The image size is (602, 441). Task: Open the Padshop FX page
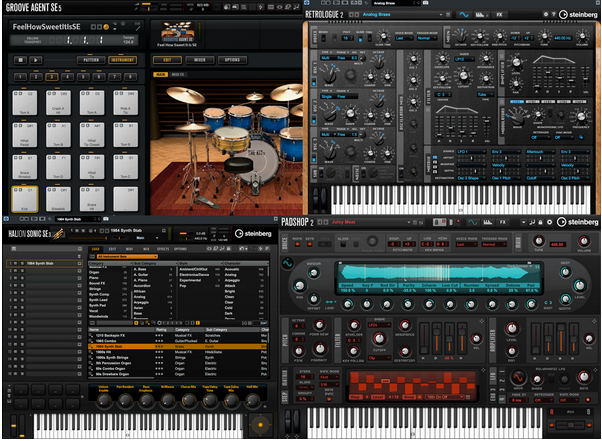(x=503, y=222)
